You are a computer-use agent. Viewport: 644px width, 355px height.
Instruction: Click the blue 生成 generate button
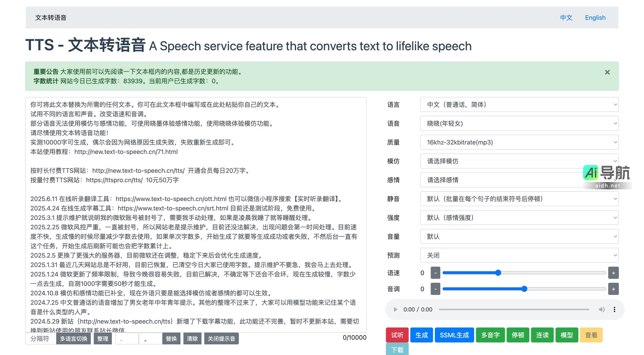click(421, 335)
